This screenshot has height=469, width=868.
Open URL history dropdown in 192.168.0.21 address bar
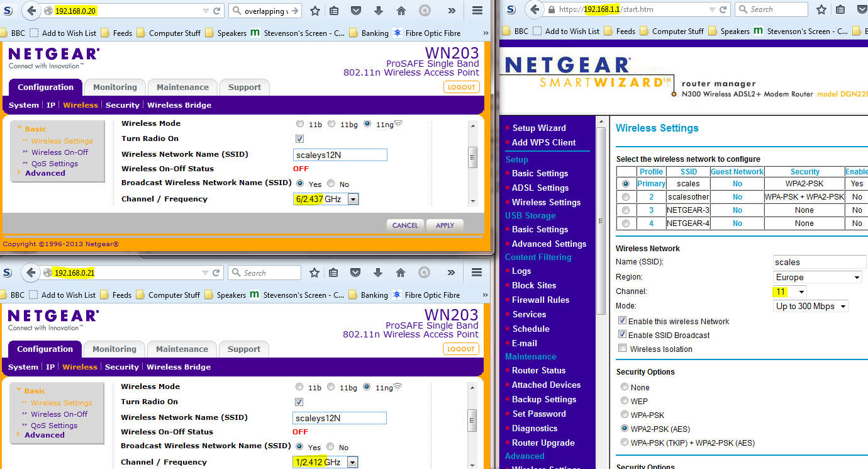205,273
